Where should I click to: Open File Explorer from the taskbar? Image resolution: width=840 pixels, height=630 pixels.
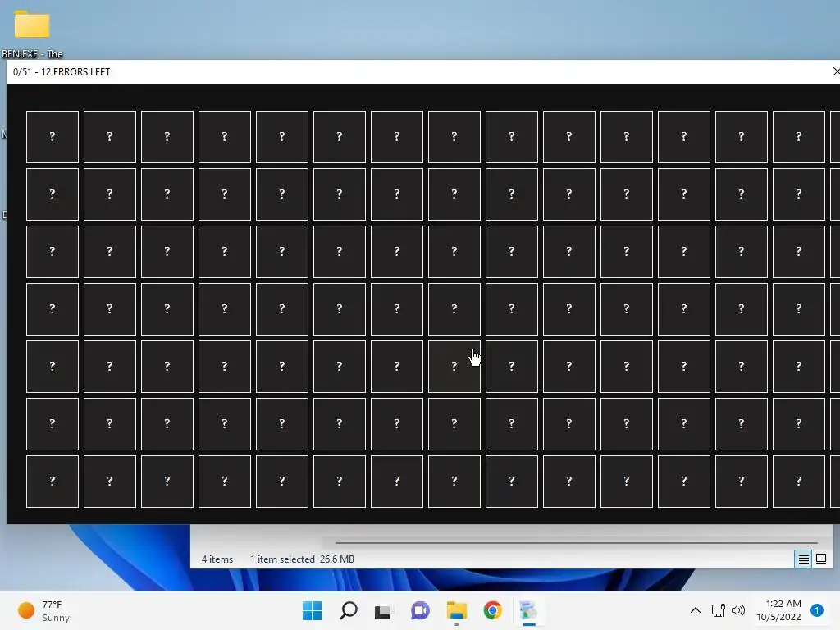click(456, 610)
